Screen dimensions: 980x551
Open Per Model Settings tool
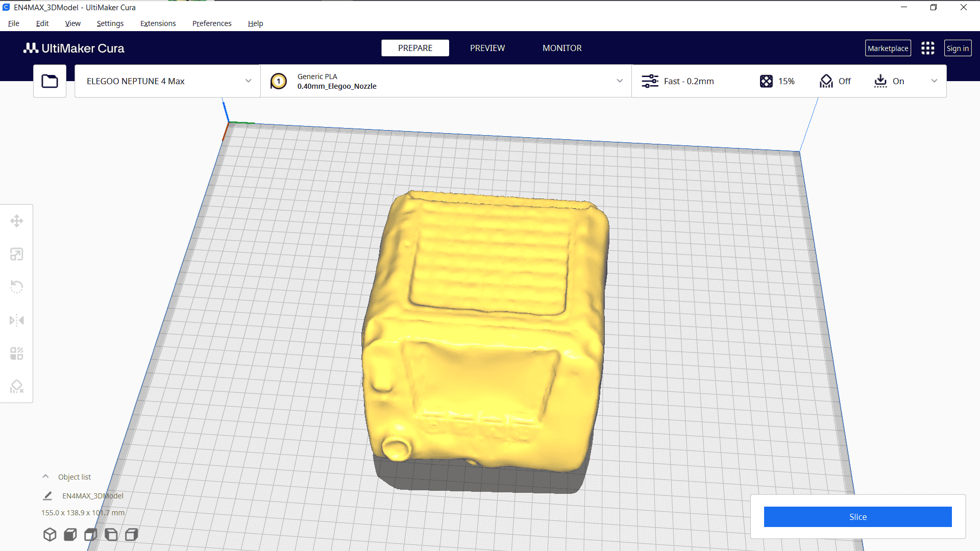(16, 354)
